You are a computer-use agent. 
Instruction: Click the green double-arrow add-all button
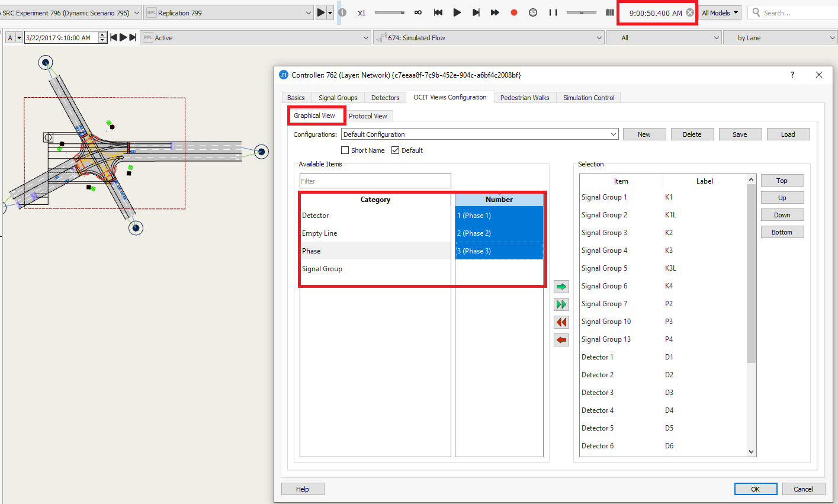coord(561,304)
